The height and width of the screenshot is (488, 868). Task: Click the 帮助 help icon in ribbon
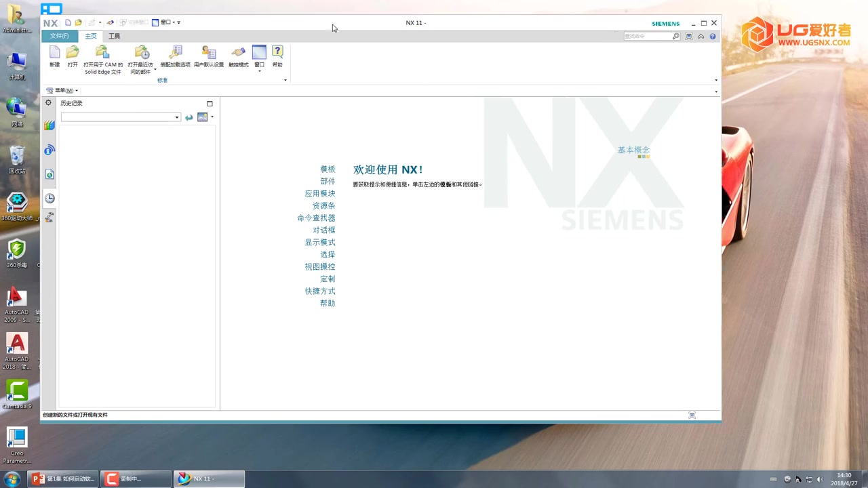coord(277,52)
